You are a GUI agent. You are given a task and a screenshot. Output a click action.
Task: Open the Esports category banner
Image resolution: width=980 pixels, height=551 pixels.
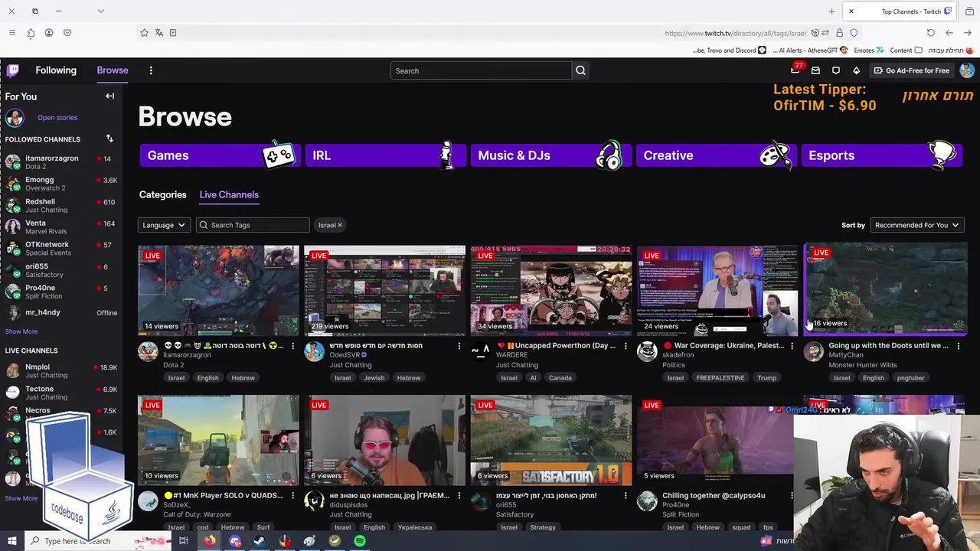point(881,155)
